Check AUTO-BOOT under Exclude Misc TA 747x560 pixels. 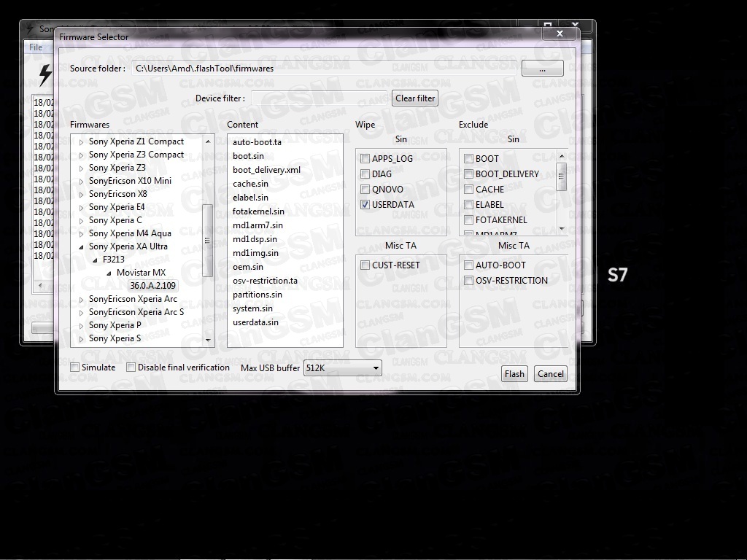tap(468, 265)
